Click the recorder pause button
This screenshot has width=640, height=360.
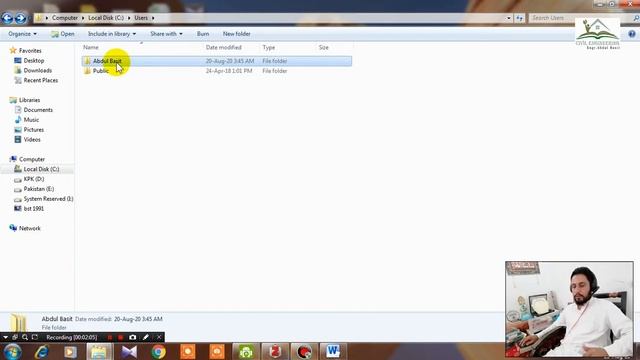click(x=109, y=337)
